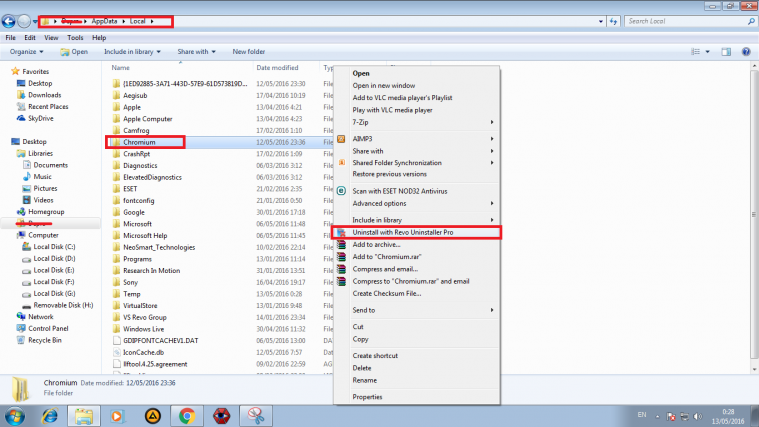
Task: Open the Share with toolbar dropdown
Action: (196, 52)
